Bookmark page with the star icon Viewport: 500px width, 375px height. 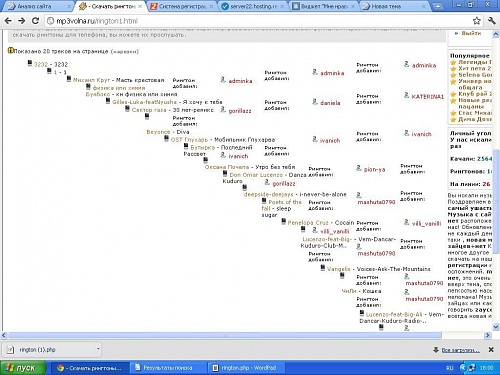[477, 21]
